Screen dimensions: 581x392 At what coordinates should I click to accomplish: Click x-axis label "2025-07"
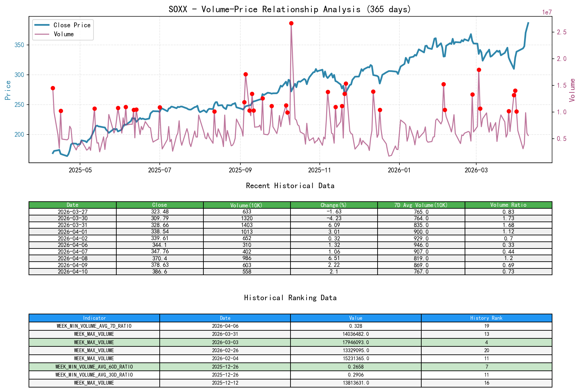(x=160, y=170)
